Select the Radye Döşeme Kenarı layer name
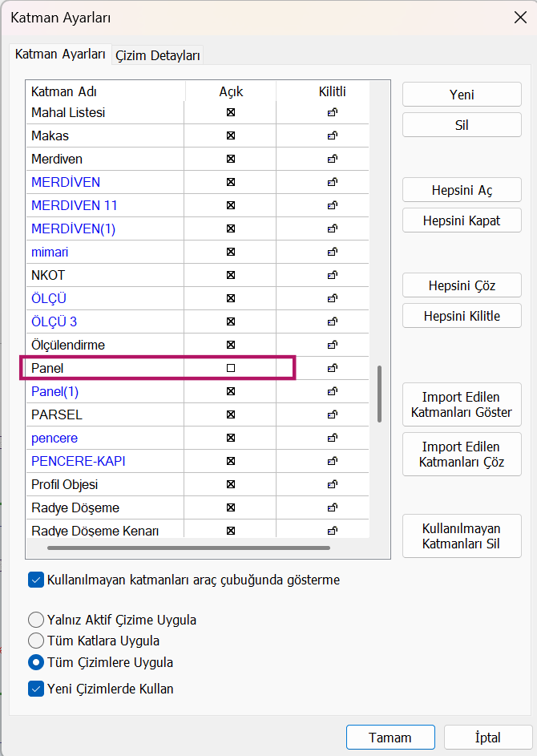 click(x=95, y=531)
